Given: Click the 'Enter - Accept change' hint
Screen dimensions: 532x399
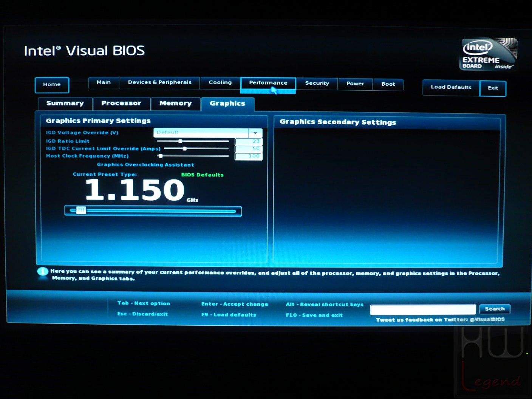Looking at the screenshot, I should pyautogui.click(x=235, y=304).
